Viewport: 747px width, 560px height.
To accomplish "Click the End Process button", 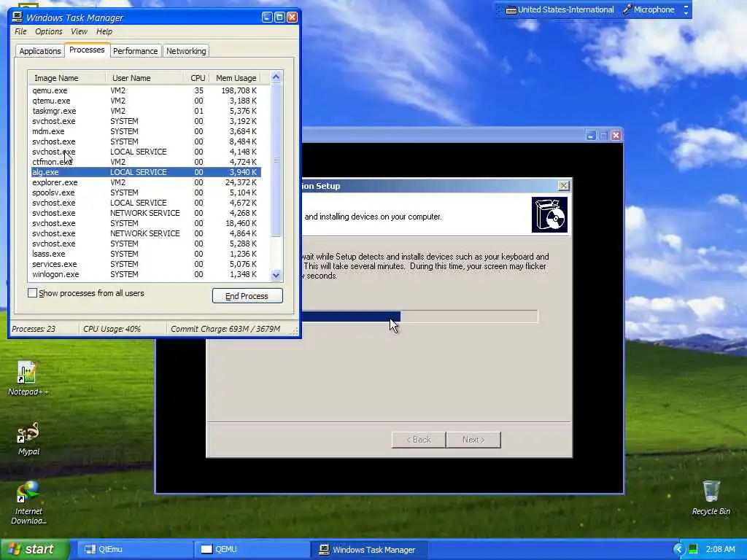I will pyautogui.click(x=247, y=296).
